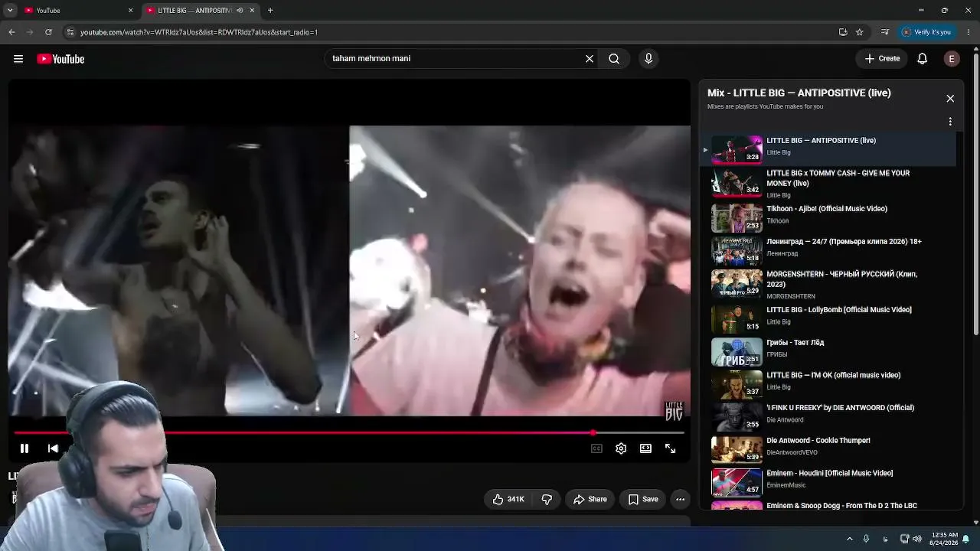Restart video with the previous button

pyautogui.click(x=53, y=448)
